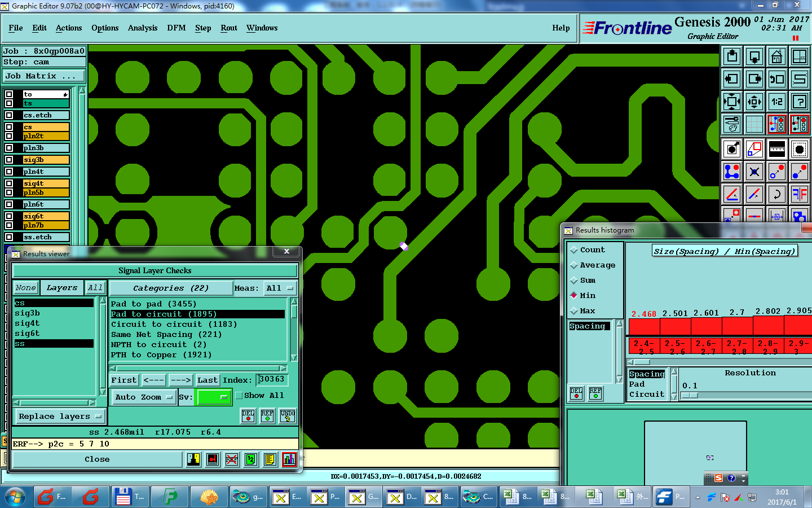The width and height of the screenshot is (812, 508).
Task: Click the All layers button
Action: tap(95, 288)
